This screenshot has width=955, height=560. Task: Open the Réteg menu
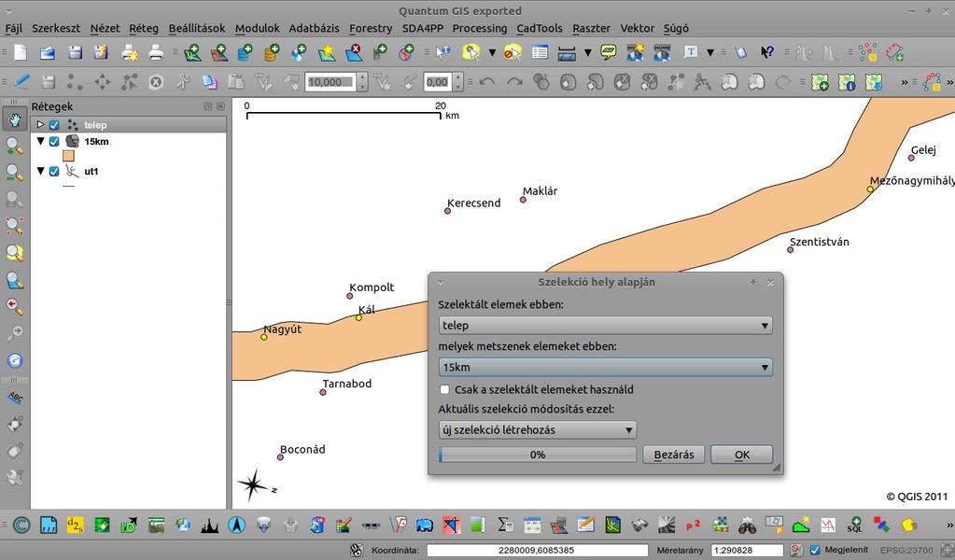tap(144, 28)
